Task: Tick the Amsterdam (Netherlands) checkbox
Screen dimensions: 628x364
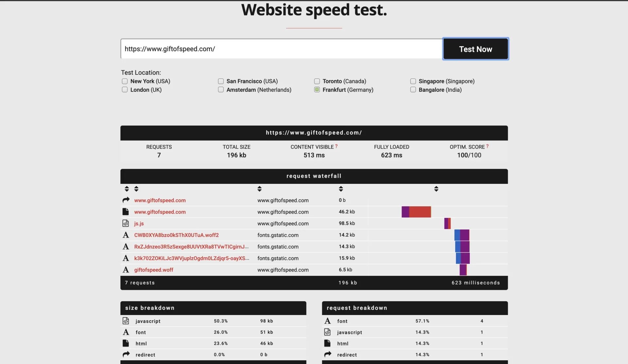Action: (221, 90)
